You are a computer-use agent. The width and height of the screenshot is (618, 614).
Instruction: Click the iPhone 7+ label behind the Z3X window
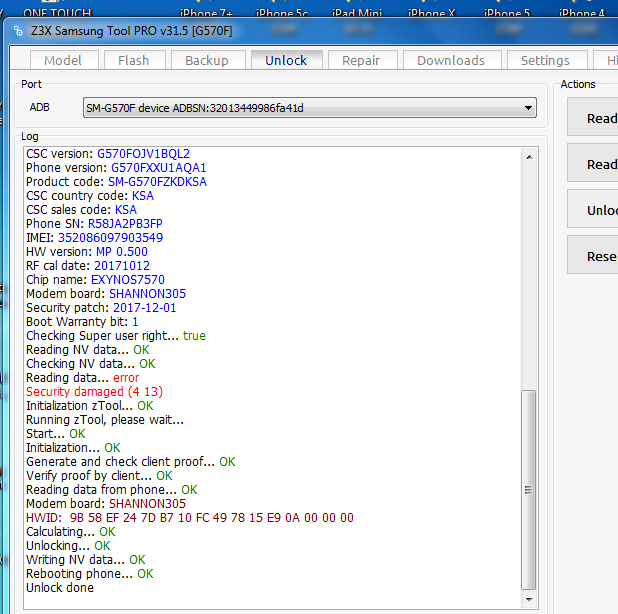pos(207,13)
